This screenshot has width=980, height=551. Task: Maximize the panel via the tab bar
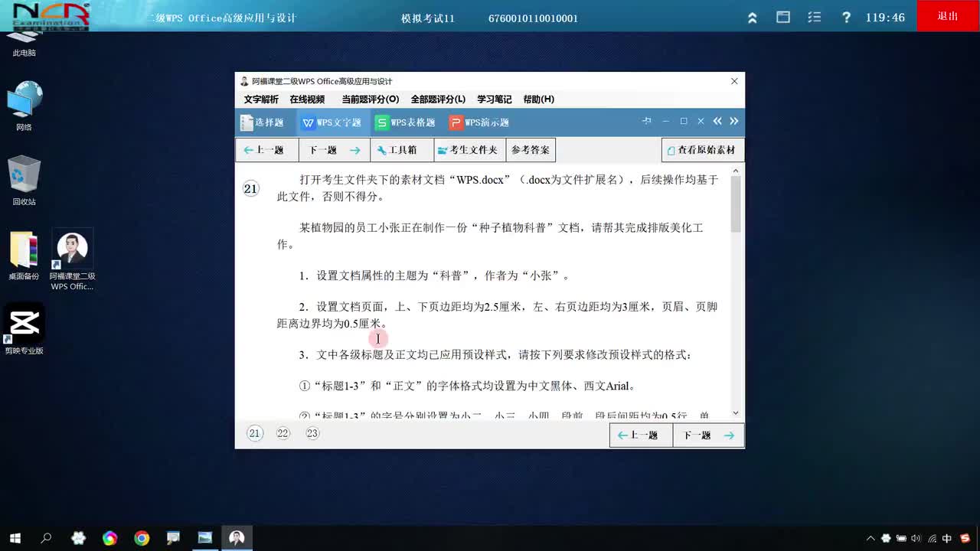[x=684, y=121]
